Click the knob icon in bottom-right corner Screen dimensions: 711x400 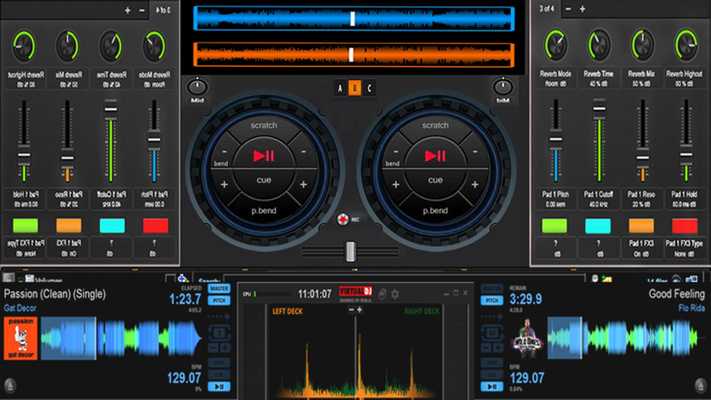pos(701,385)
